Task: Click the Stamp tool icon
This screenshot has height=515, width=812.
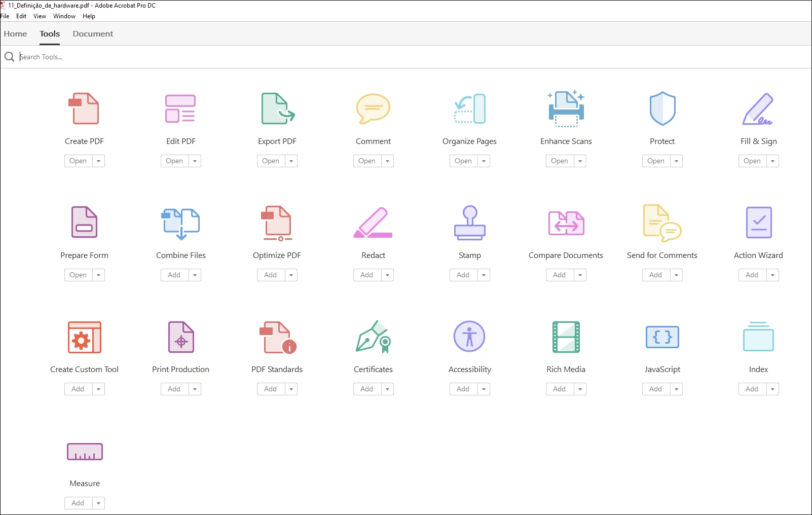Action: [470, 223]
